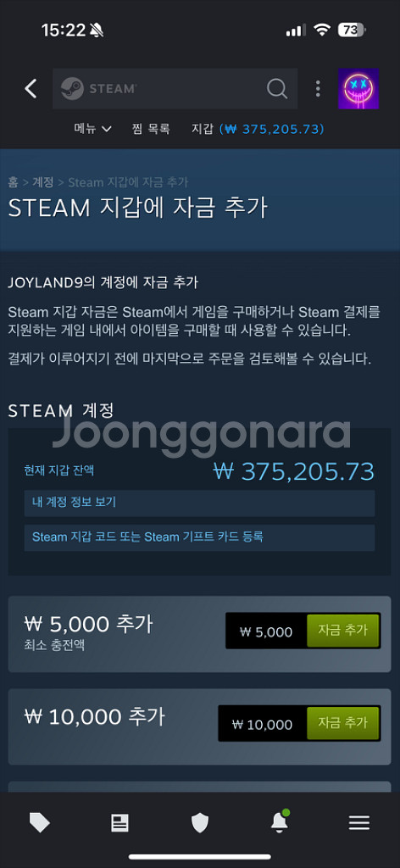Viewport: 400px width, 868px height.
Task: Add ₩ 10,000 with 자금 추가 button
Action: 343,723
